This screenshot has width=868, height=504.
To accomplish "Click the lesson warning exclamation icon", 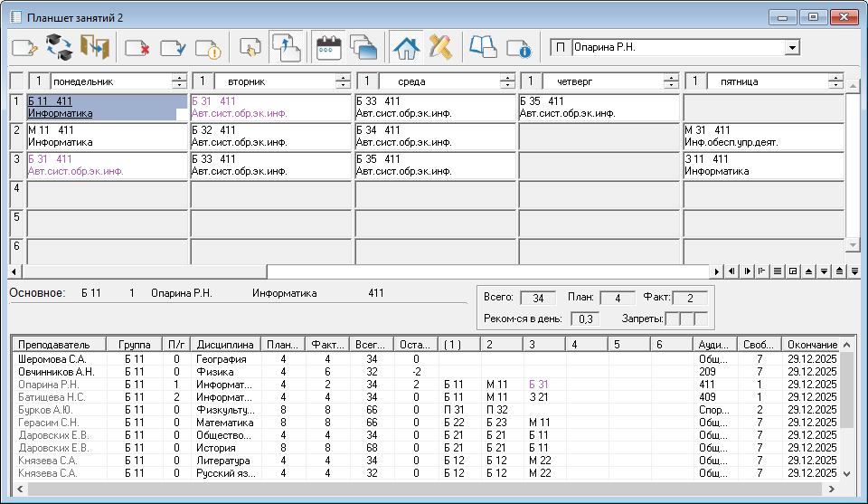I will (x=208, y=48).
